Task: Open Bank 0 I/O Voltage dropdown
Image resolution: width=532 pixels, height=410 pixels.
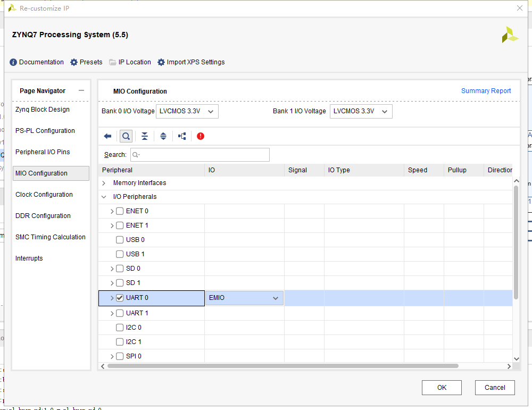Action: click(x=187, y=111)
